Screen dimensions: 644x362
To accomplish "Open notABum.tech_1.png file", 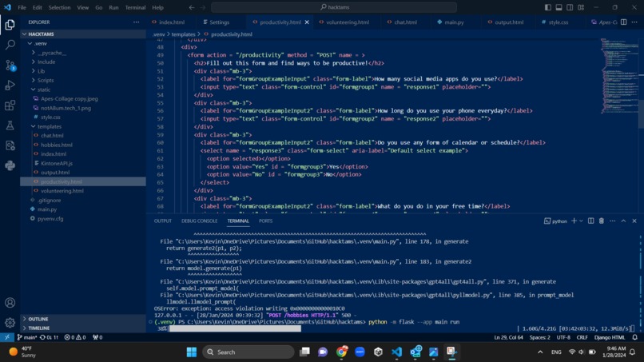I will (83, 108).
